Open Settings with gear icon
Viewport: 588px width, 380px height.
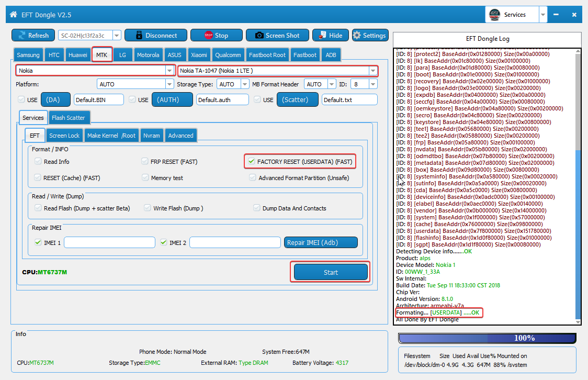370,35
